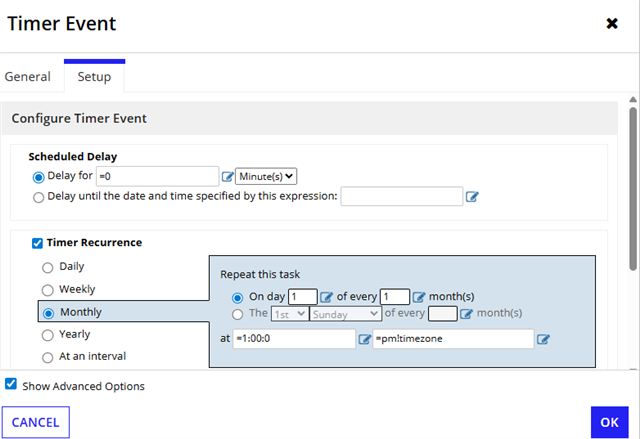Open expression editor for delay-until date expression
The width and height of the screenshot is (640, 439).
pos(473,197)
